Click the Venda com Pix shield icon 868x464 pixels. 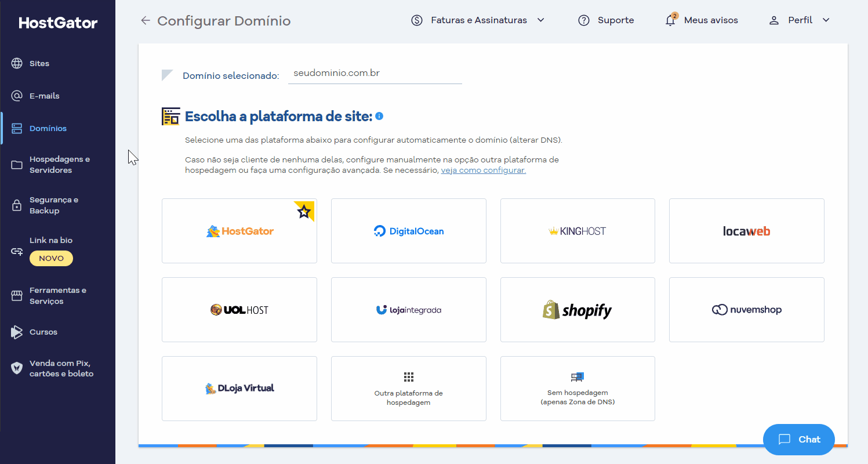pos(17,368)
